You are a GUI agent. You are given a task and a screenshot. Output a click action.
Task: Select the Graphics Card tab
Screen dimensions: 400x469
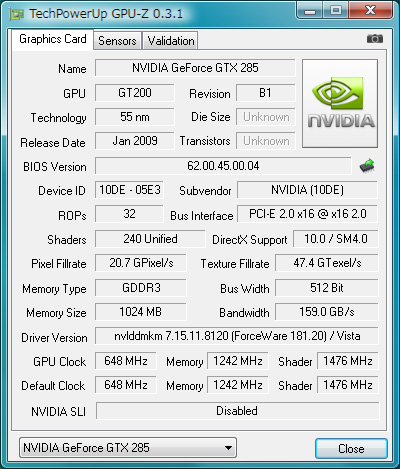[53, 39]
